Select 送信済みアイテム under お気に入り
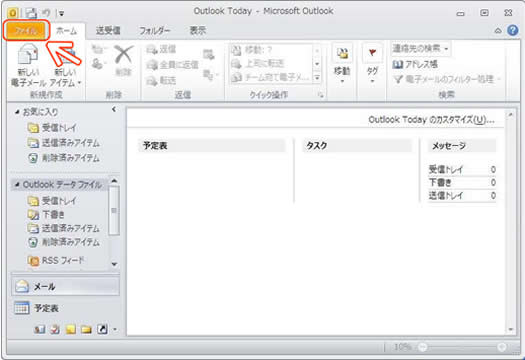The height and width of the screenshot is (360, 525). click(x=64, y=143)
